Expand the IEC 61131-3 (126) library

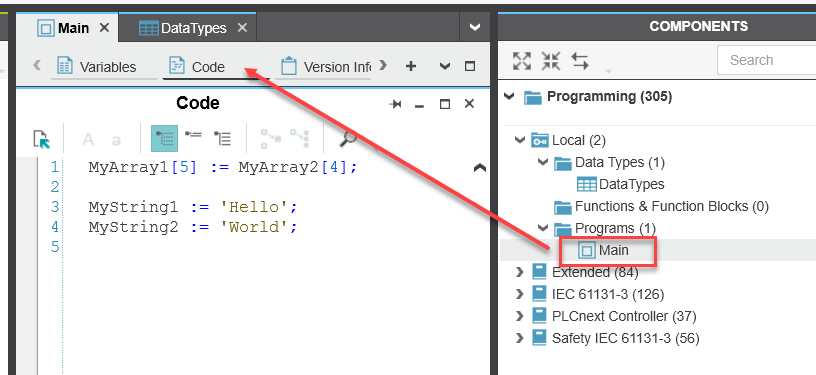coord(519,294)
